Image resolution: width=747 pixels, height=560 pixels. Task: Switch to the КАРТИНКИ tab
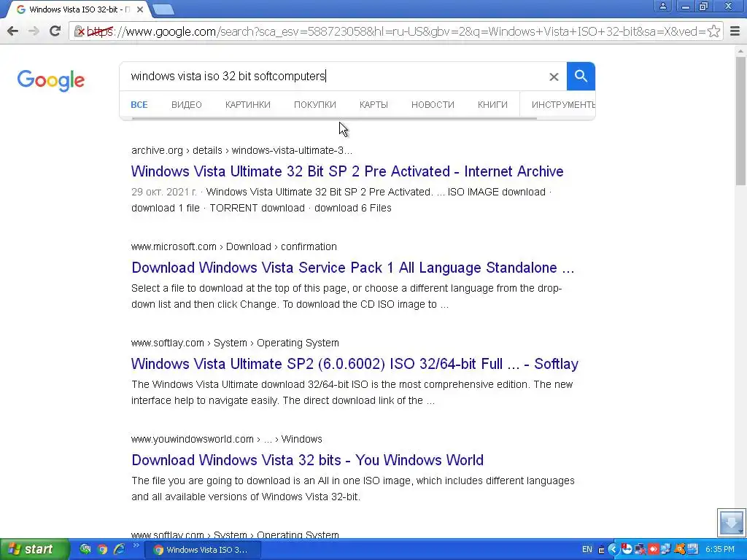(x=248, y=105)
